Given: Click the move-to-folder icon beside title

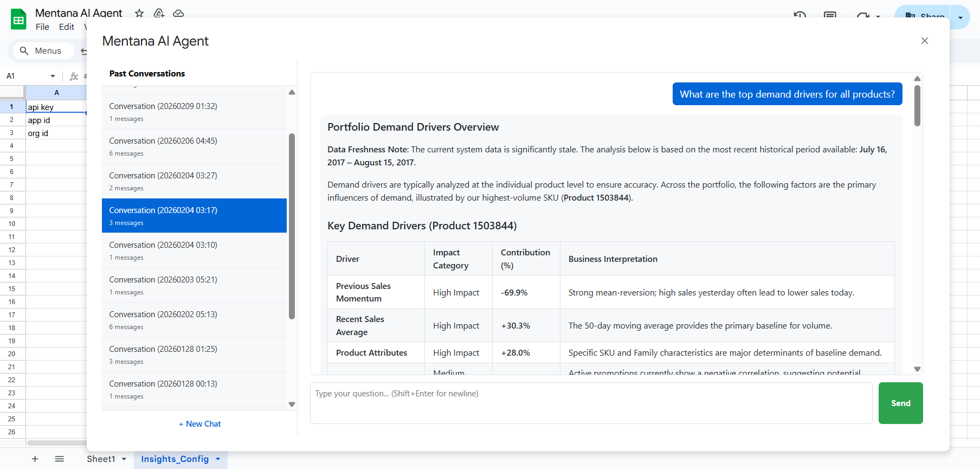Looking at the screenshot, I should (x=159, y=13).
